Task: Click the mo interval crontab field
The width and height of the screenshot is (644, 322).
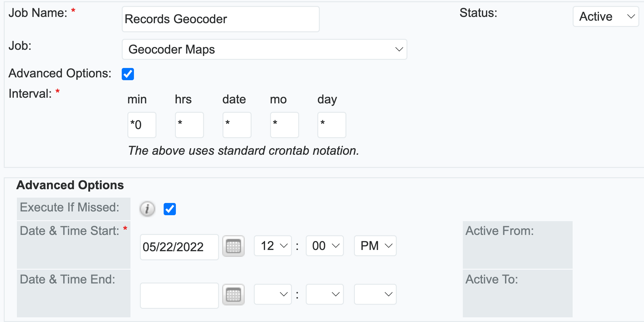Action: point(284,125)
